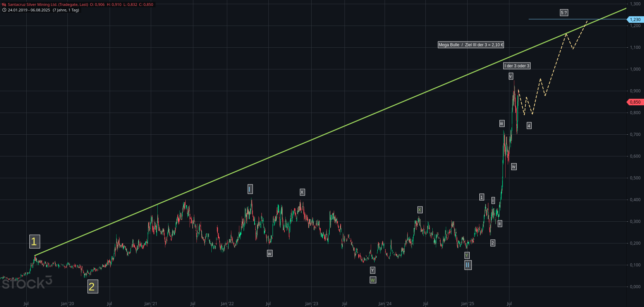Image resolution: width=644 pixels, height=307 pixels.
Task: Select the 'iv' subwave label
Action: (514, 167)
